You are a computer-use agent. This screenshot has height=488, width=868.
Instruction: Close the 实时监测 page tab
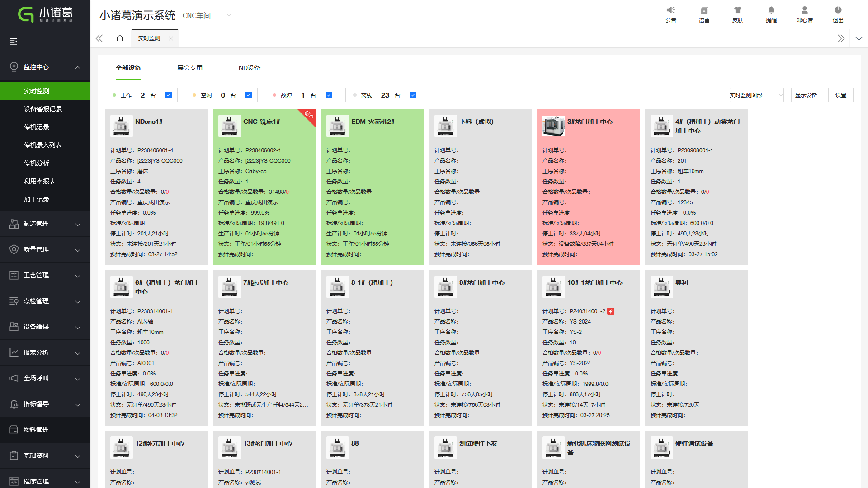(x=170, y=38)
